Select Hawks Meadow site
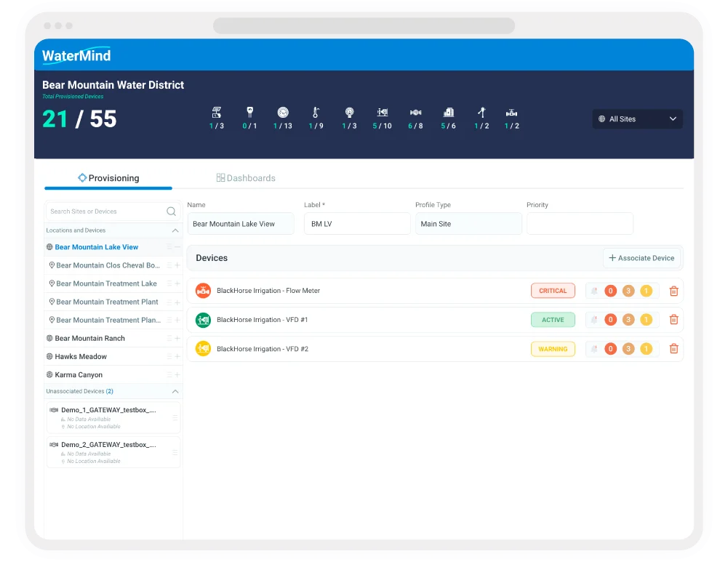The height and width of the screenshot is (567, 728). coord(81,356)
